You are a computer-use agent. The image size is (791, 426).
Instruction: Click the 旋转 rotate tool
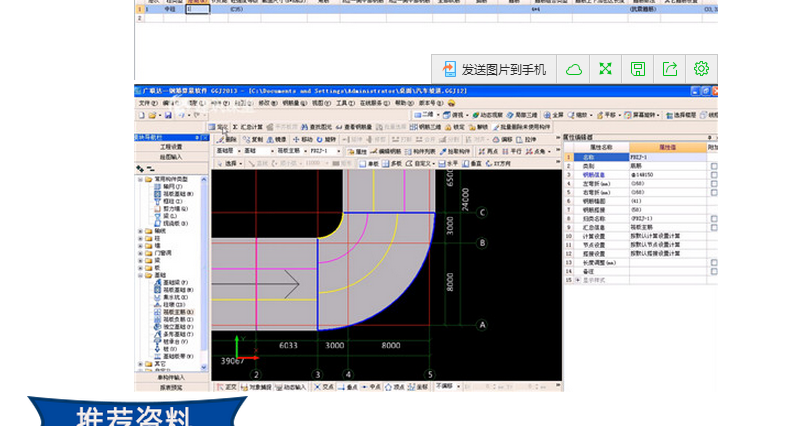click(326, 139)
